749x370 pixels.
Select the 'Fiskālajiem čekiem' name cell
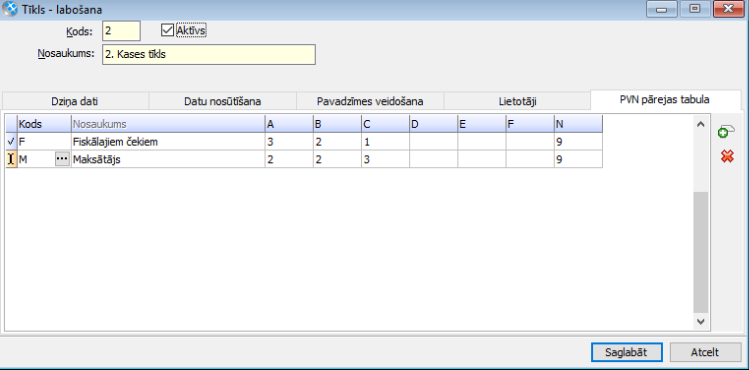click(x=168, y=142)
